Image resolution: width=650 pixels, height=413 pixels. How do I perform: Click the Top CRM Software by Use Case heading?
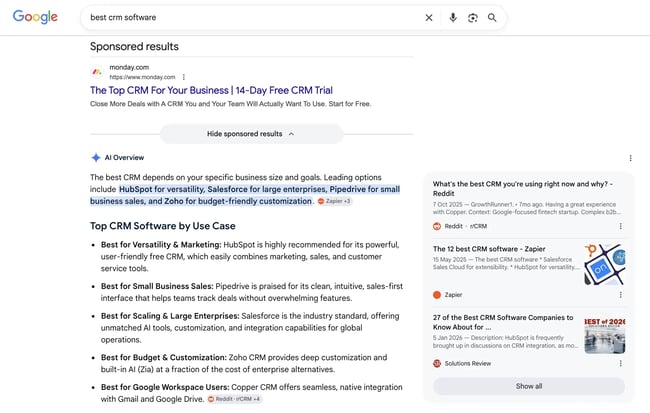pyautogui.click(x=162, y=226)
